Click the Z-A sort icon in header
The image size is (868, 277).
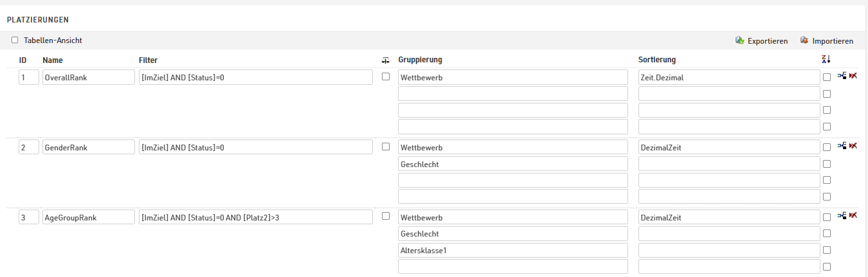827,59
